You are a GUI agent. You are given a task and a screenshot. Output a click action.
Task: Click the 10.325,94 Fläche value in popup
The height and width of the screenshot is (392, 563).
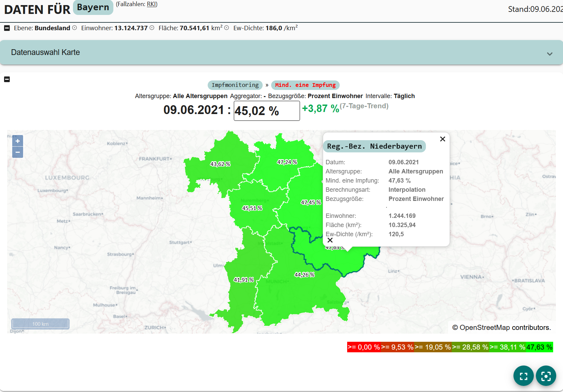click(x=402, y=225)
